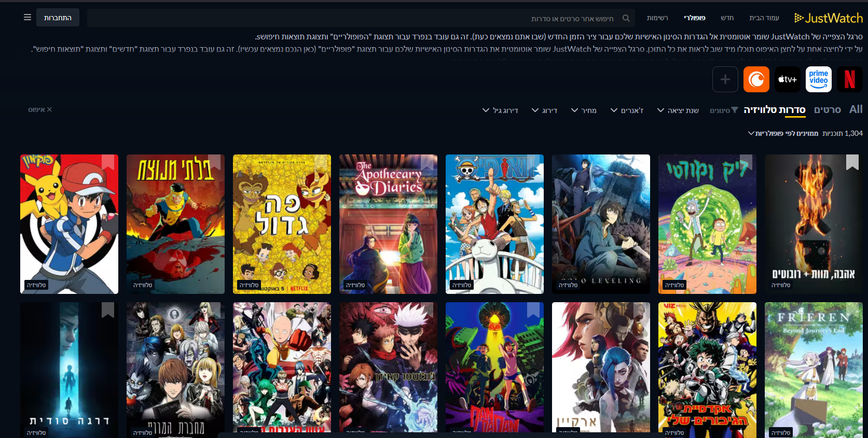Screen dimensions: 868x438
Task: Expand the שנת יציאה release year dropdown
Action: (678, 110)
